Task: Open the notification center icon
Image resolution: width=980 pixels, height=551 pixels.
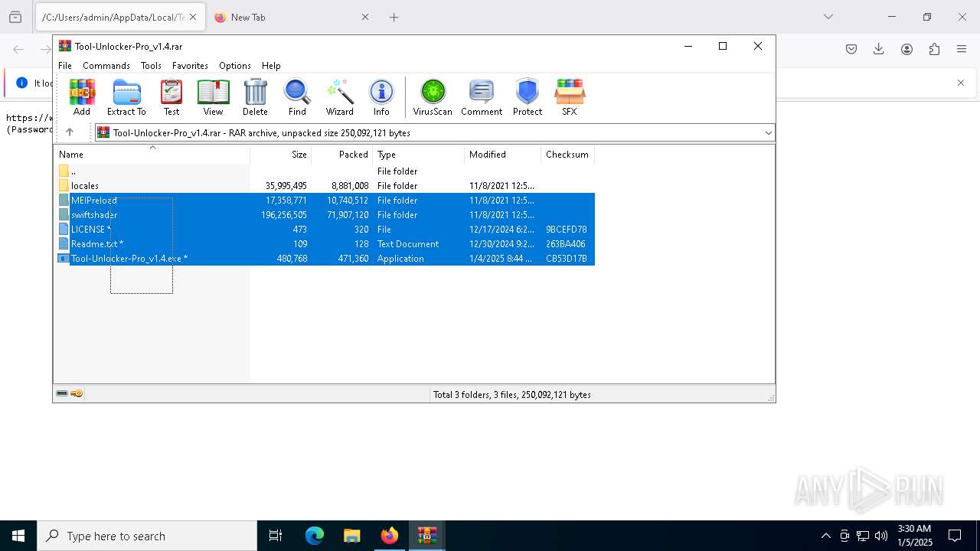Action: (955, 536)
